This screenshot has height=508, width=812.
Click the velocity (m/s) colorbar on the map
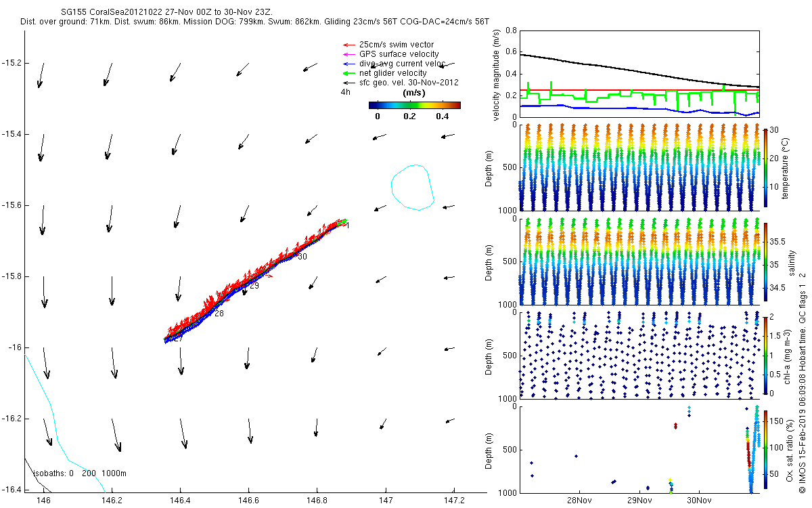[x=415, y=105]
